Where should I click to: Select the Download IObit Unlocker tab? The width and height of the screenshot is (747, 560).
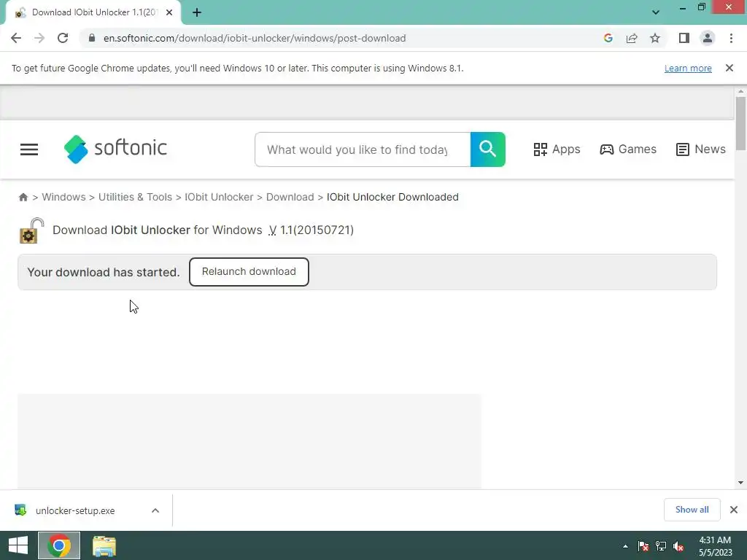pos(94,13)
